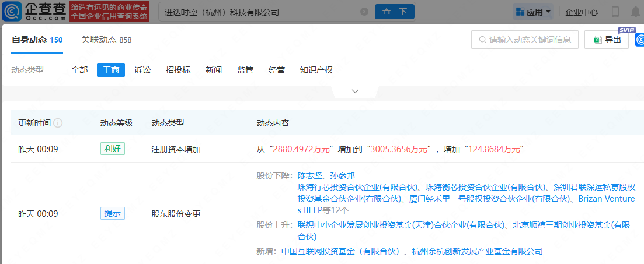Open the 陈志坚 shareholder link
Screen dimensions: 644x264
coord(309,175)
